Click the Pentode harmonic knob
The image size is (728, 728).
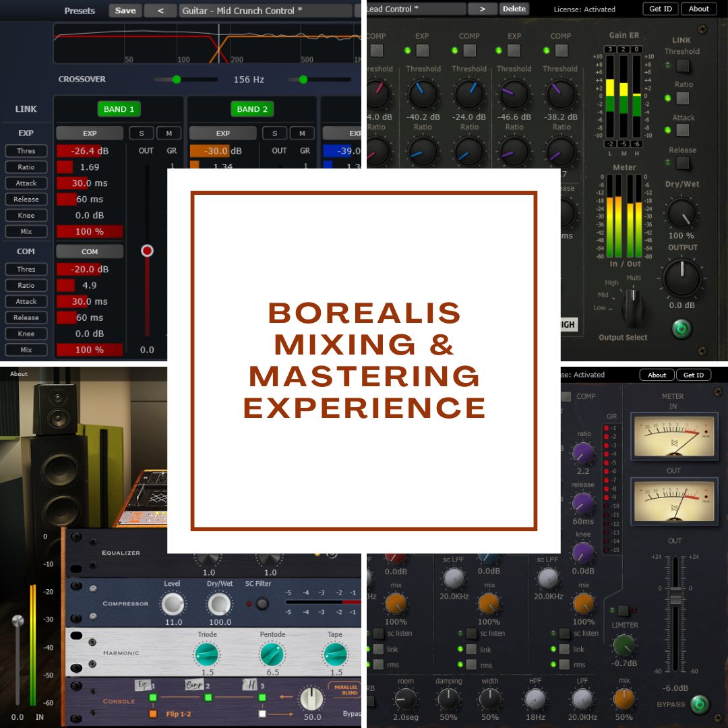[x=272, y=655]
